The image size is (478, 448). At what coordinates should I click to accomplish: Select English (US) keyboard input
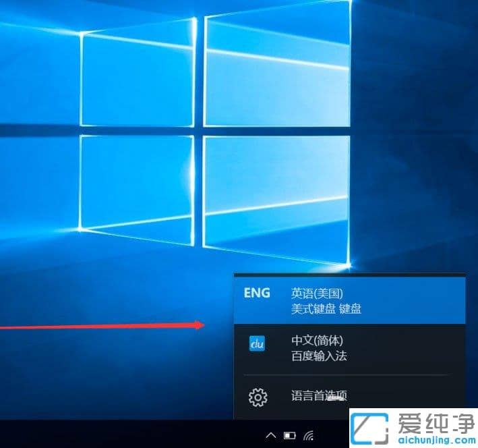[x=349, y=301]
